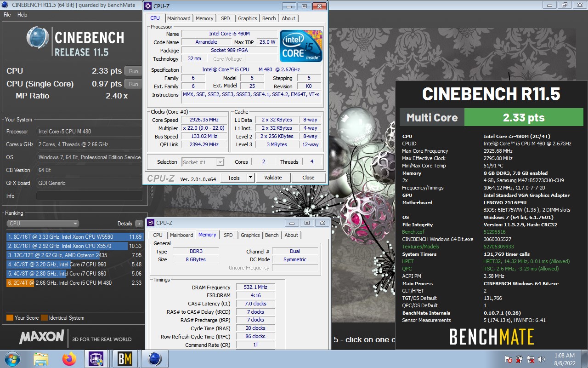Open Socket #1 selection dropdown

coord(203,162)
